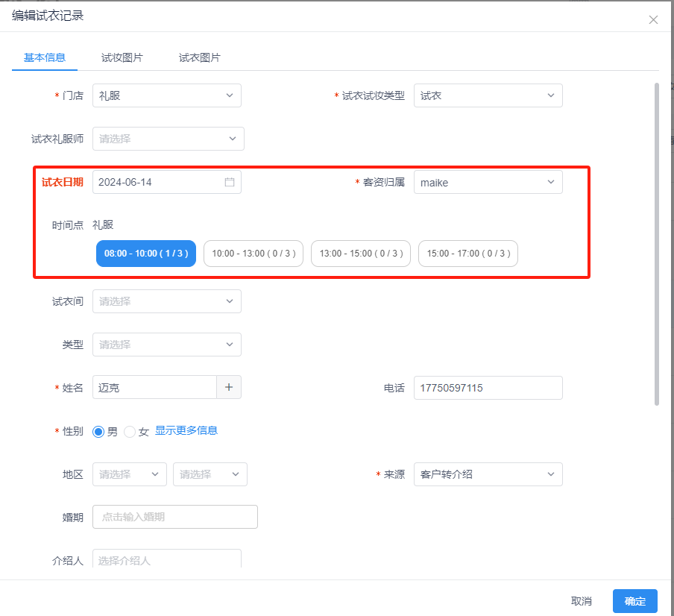Select the 15:00 - 17:00 time slot

(468, 254)
